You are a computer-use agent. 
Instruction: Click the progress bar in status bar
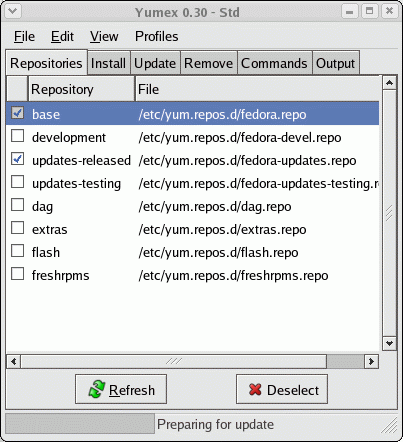(x=80, y=424)
